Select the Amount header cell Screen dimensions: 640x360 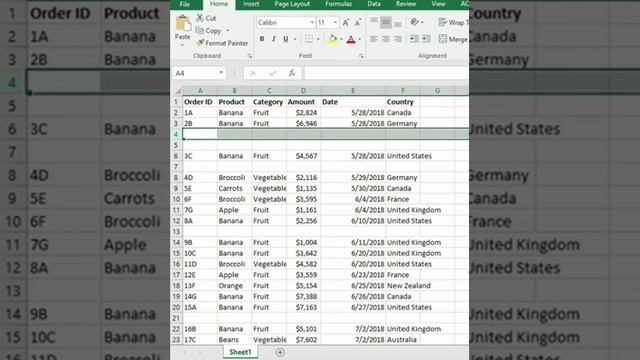pyautogui.click(x=303, y=102)
